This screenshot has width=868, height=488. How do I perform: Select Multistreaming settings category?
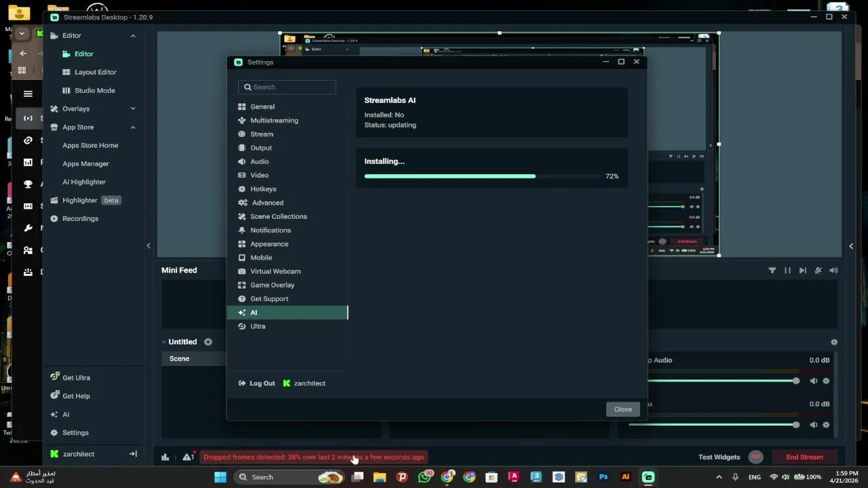tap(287, 120)
